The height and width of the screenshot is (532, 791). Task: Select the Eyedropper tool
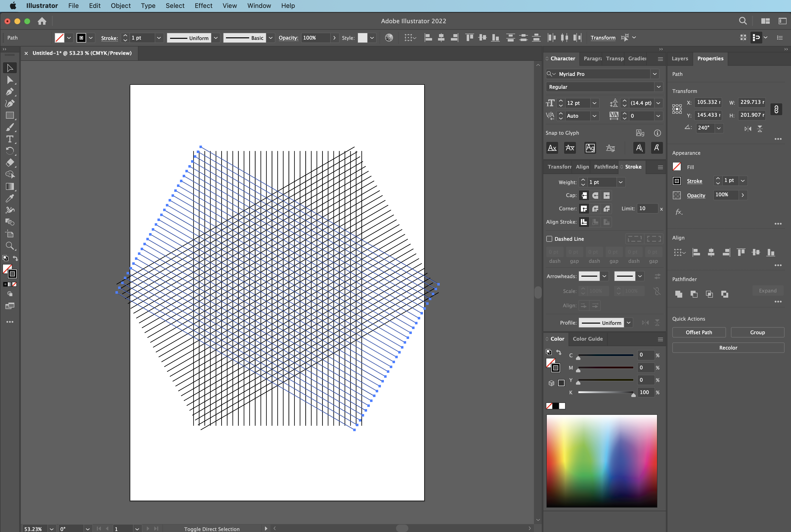coord(10,198)
